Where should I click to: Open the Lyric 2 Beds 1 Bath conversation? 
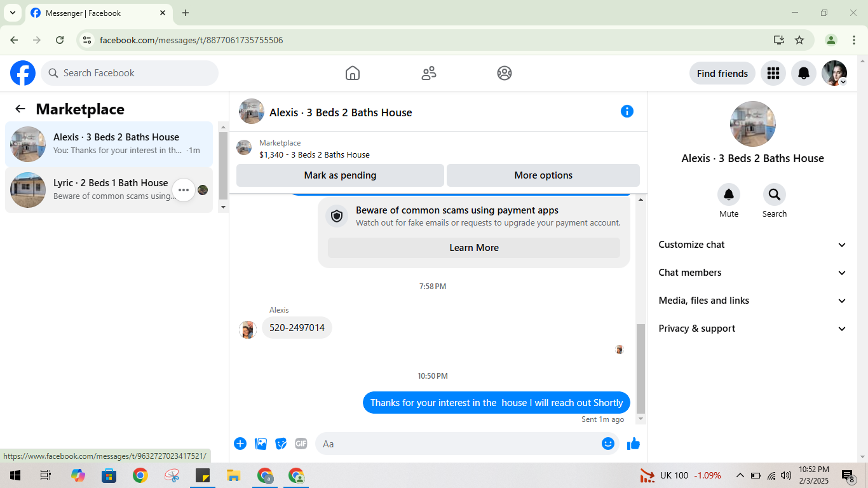pos(109,190)
